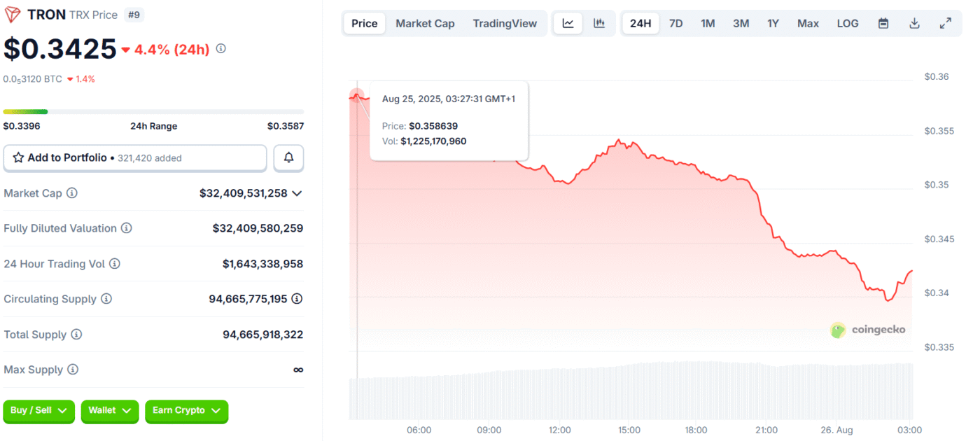Click the highlighted data point on the price line
980x441 pixels.
click(x=357, y=96)
